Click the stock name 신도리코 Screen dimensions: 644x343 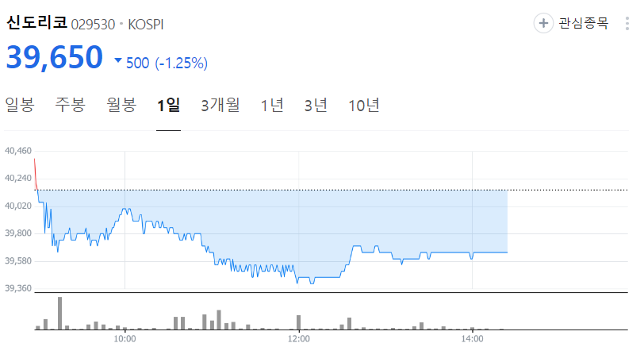coord(36,22)
